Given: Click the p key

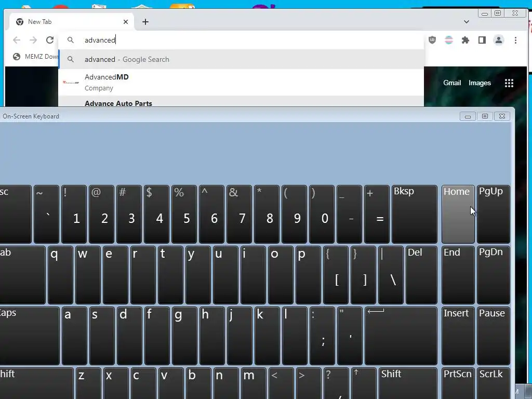Looking at the screenshot, I should click(x=308, y=275).
